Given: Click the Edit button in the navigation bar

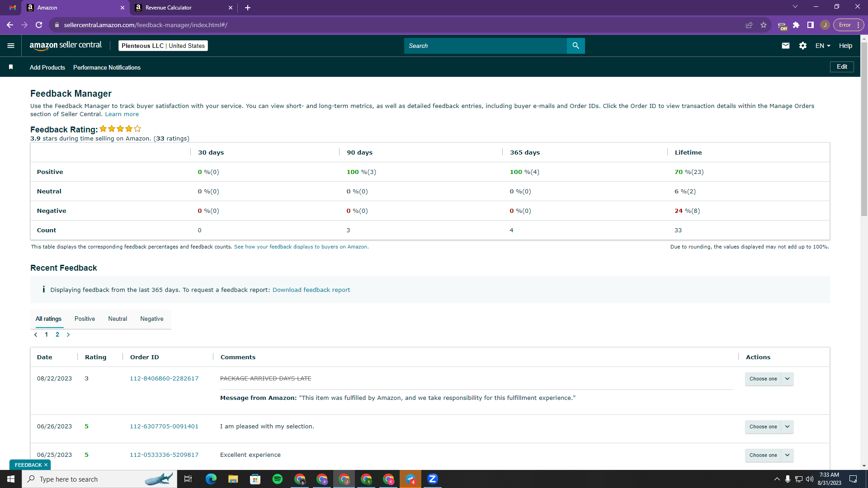Looking at the screenshot, I should [x=842, y=66].
